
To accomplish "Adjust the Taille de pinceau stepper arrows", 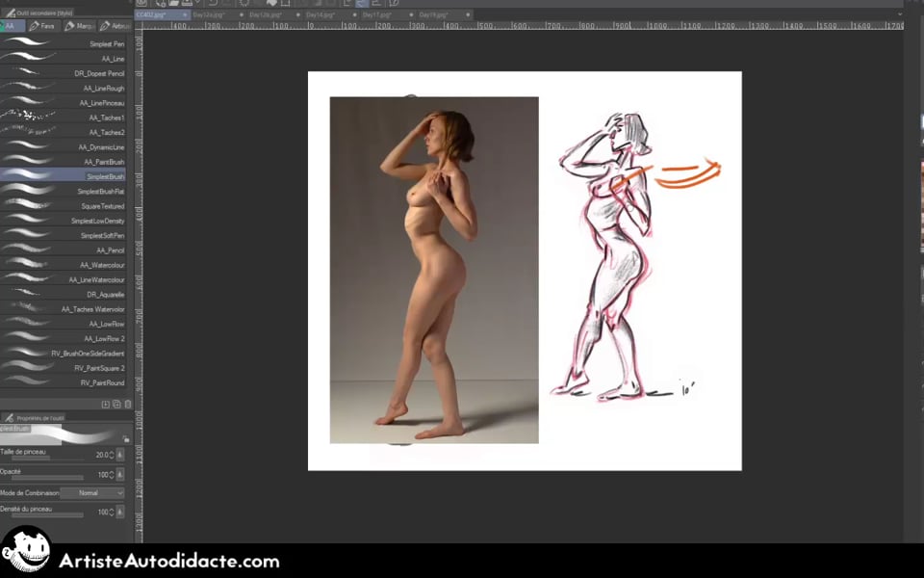I will coord(112,455).
